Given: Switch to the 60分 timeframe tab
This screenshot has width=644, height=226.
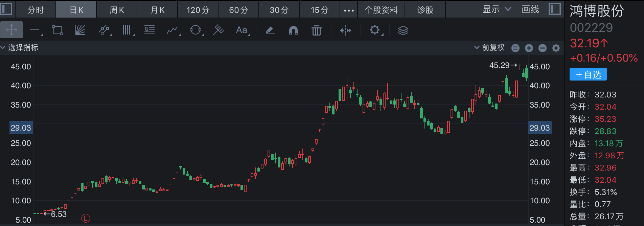Looking at the screenshot, I should click(x=238, y=10).
